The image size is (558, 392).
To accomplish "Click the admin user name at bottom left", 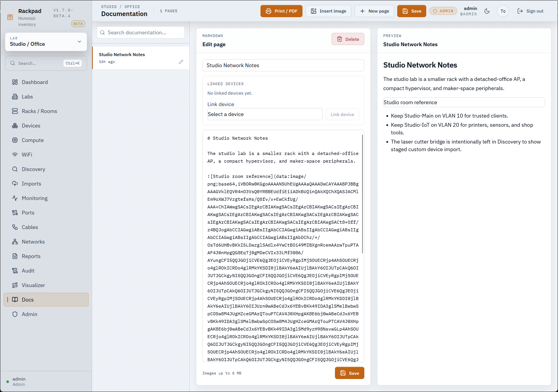I will point(19,379).
